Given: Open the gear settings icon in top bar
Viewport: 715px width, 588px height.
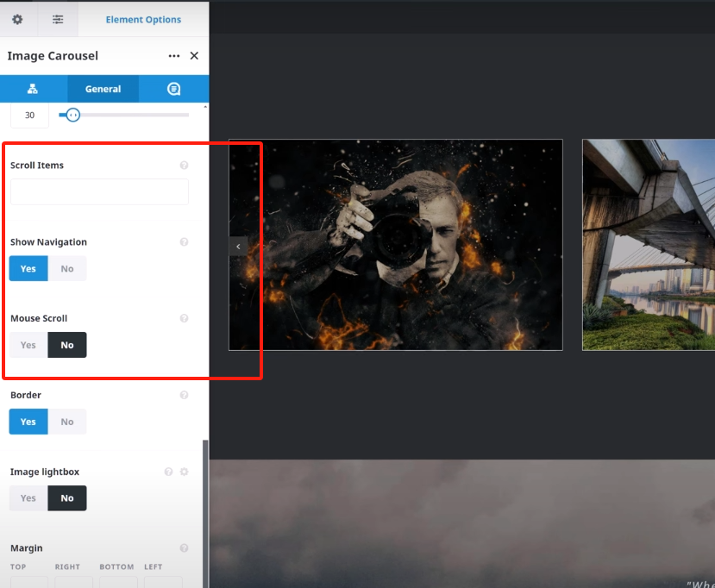Looking at the screenshot, I should [x=17, y=19].
